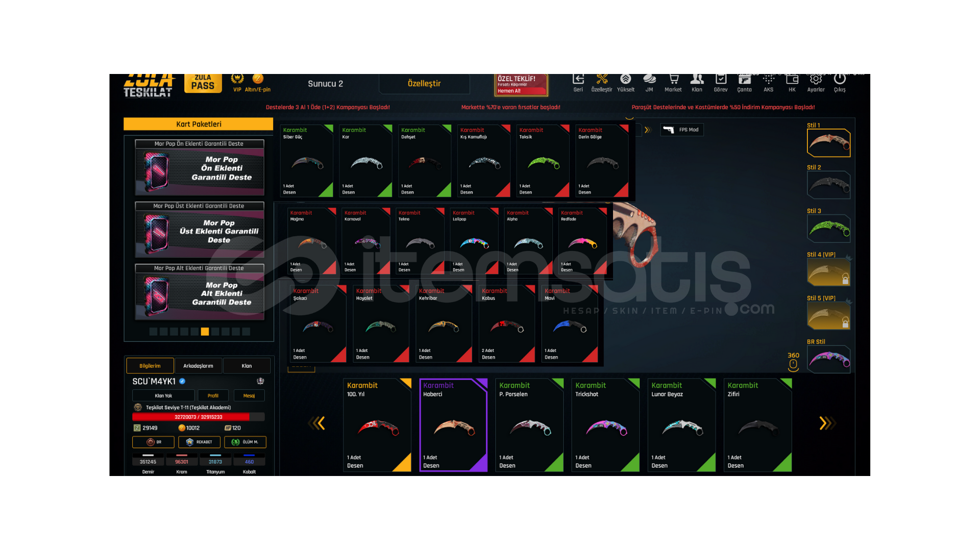
Task: Open the AKS icon
Action: click(x=768, y=80)
